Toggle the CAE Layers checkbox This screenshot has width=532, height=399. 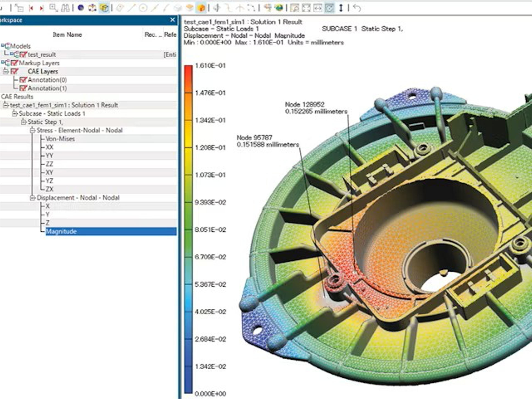15,71
